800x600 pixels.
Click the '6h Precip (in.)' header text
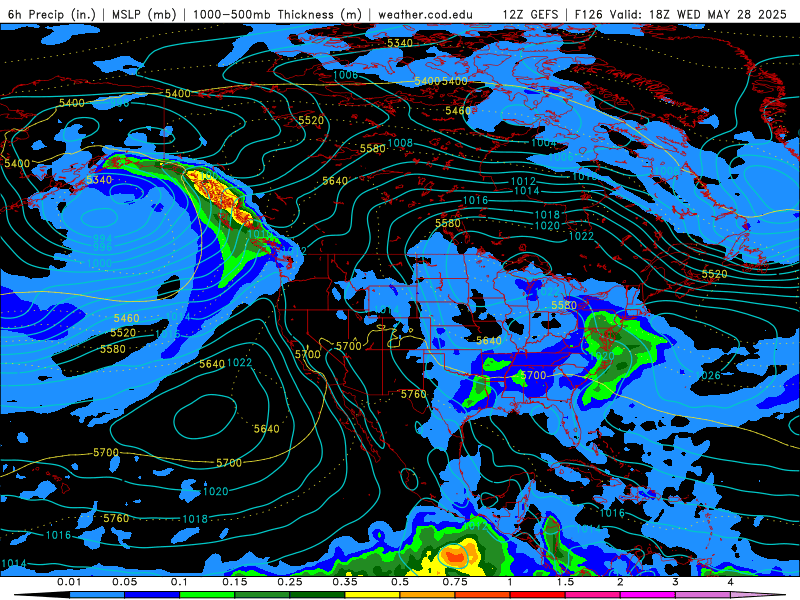(x=52, y=14)
